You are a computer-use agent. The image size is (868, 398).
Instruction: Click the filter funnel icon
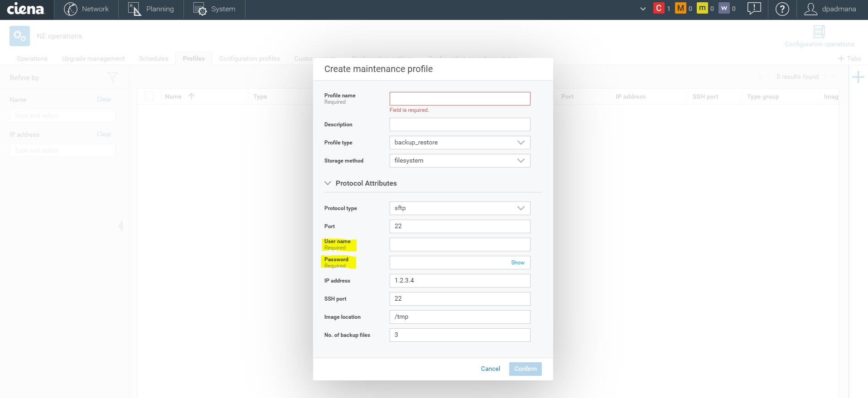click(x=112, y=77)
